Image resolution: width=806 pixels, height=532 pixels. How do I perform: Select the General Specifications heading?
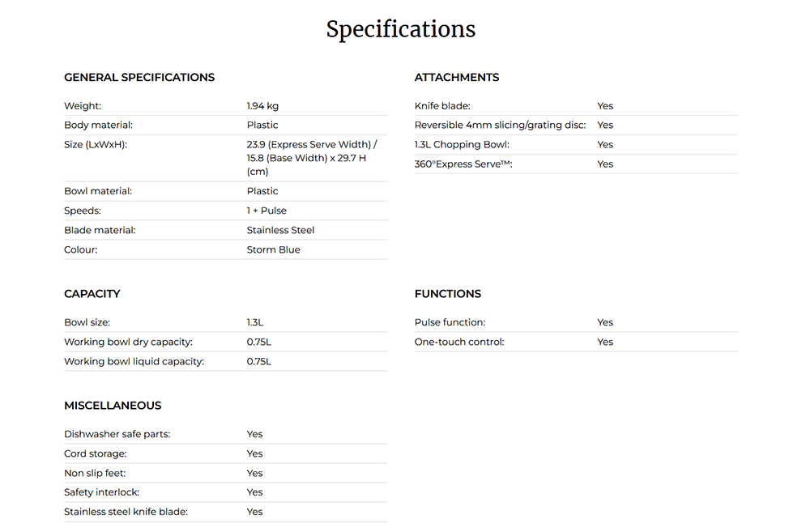139,78
